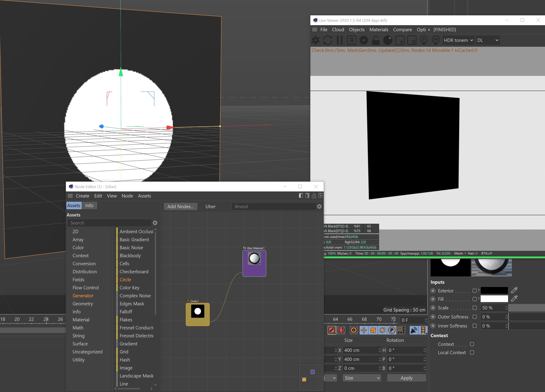The width and height of the screenshot is (545, 392).
Task: Open Live Viewer settings gear icon
Action: [364, 40]
